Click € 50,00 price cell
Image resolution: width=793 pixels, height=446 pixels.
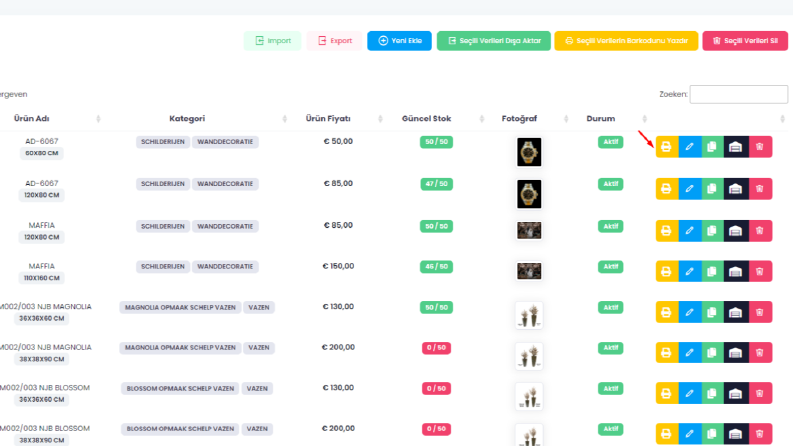(x=338, y=141)
